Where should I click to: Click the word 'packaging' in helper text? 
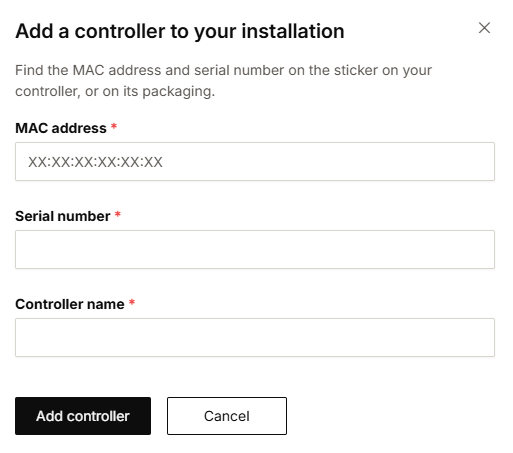(178, 92)
